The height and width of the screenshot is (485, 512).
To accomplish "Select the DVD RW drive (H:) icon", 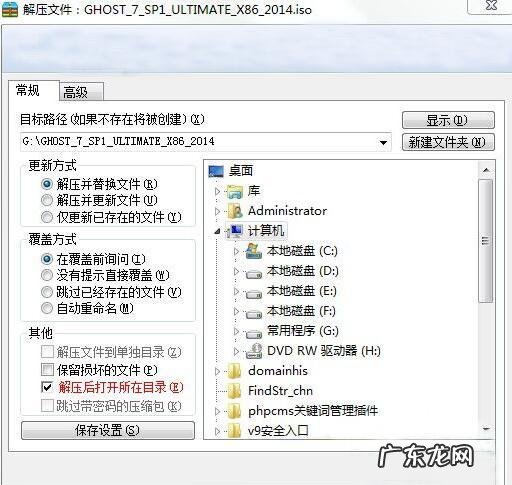I will pos(254,351).
